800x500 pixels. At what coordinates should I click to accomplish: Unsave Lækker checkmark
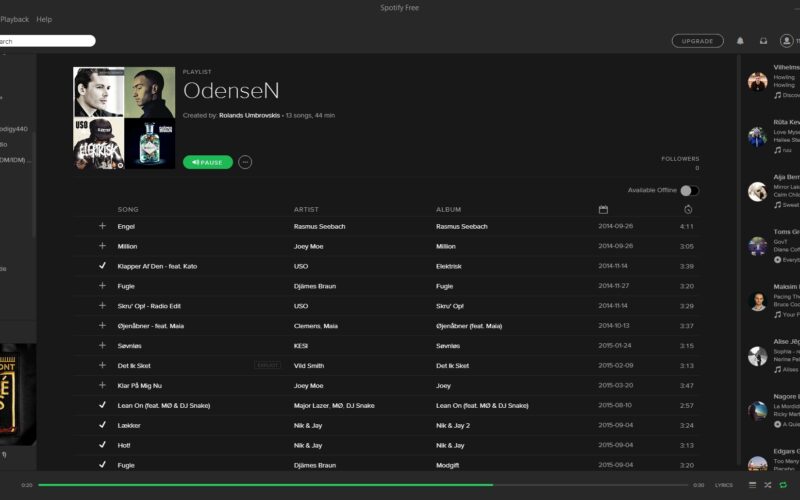(x=102, y=425)
